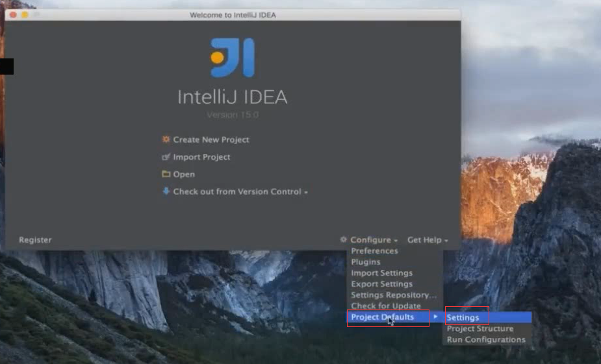Click the Check out download arrow icon
601x364 pixels.
coord(166,191)
